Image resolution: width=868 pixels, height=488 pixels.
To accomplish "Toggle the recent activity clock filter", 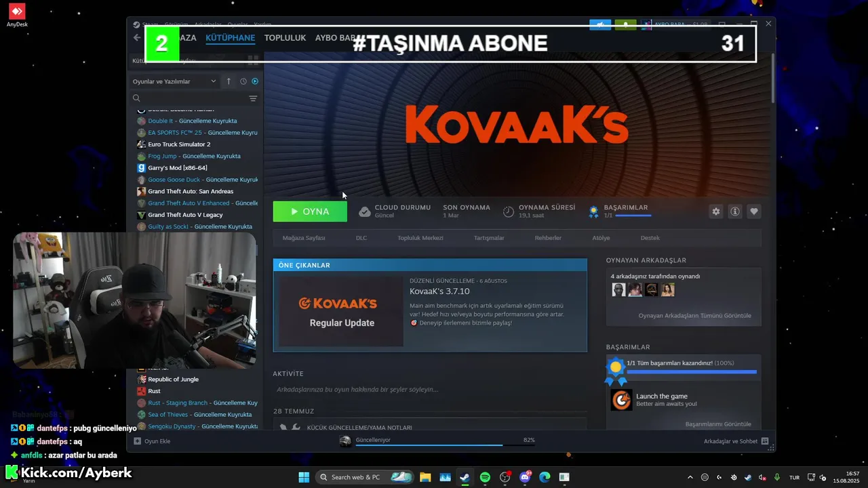I will tap(243, 81).
